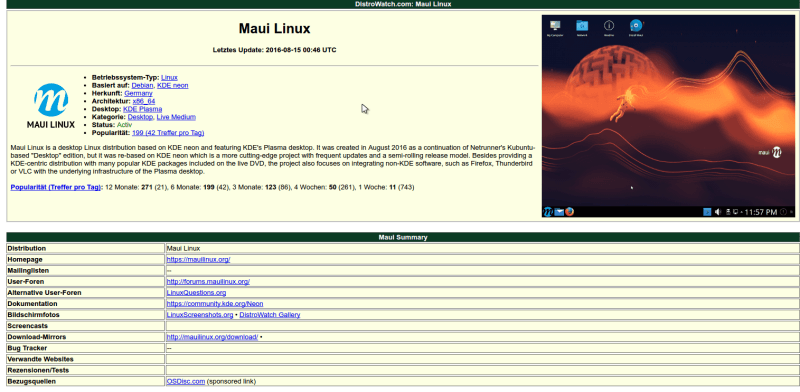
Task: Open the KDE neon link
Action: [x=172, y=85]
